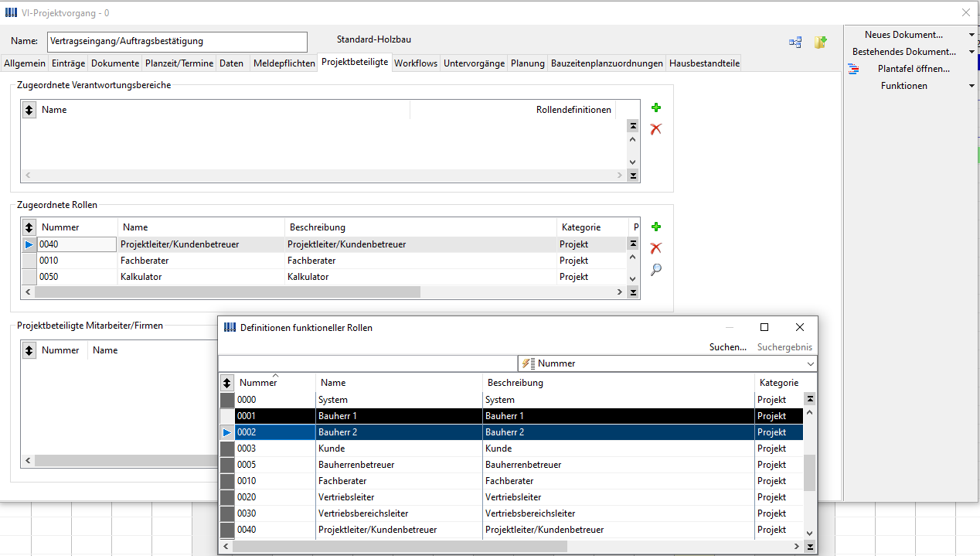Click the VI-Projektvorgang window app icon
Viewport: 980px width, 556px height.
pyautogui.click(x=10, y=13)
